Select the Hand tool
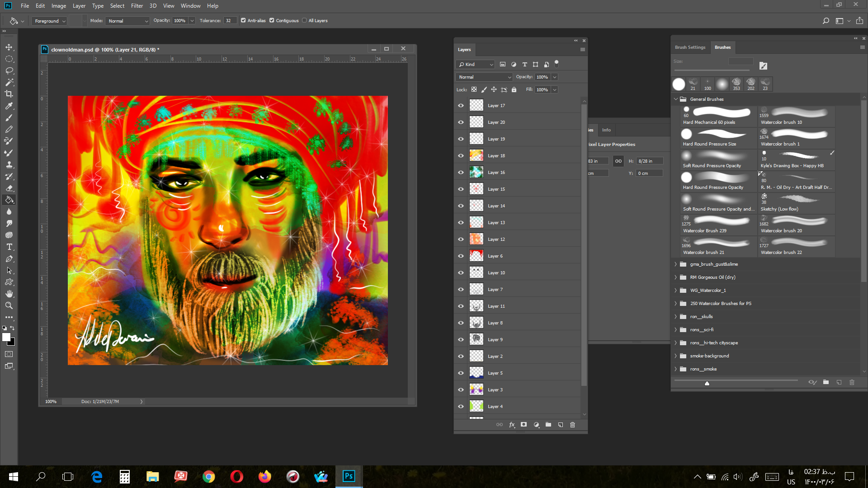868x488 pixels. (9, 294)
